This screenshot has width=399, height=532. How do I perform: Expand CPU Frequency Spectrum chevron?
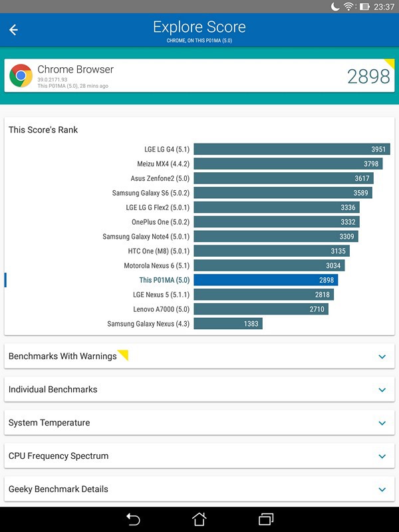(382, 456)
